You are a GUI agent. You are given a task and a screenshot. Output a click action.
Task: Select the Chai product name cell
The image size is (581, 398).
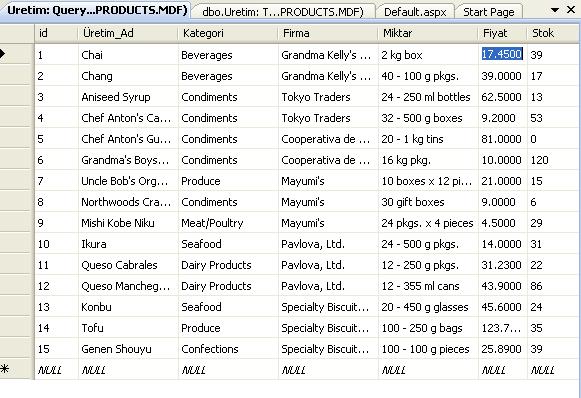(x=128, y=55)
